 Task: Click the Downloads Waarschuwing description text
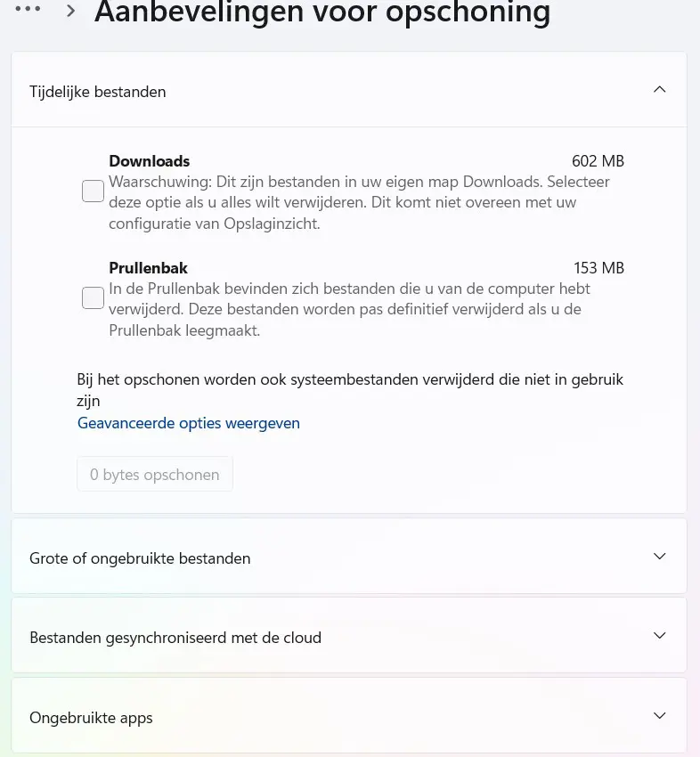(359, 202)
